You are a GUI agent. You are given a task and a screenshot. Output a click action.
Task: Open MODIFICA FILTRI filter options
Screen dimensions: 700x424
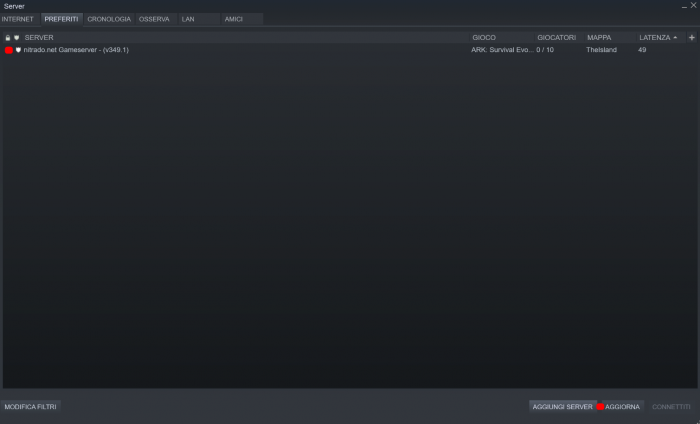coord(30,407)
